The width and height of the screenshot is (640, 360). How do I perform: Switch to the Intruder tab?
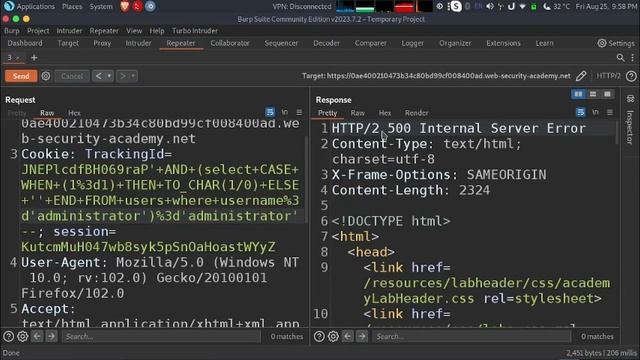click(138, 43)
